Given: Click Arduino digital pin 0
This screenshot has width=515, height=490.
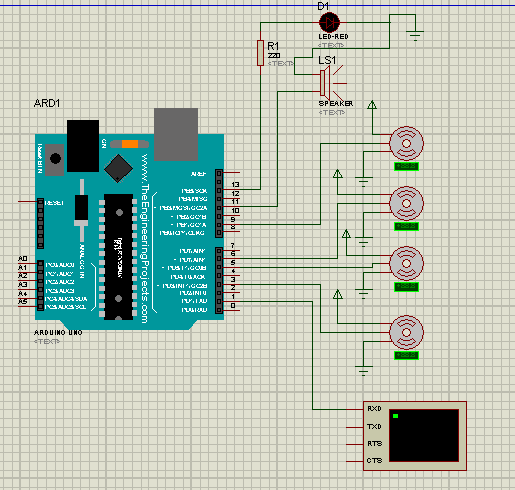Looking at the screenshot, I should [233, 305].
